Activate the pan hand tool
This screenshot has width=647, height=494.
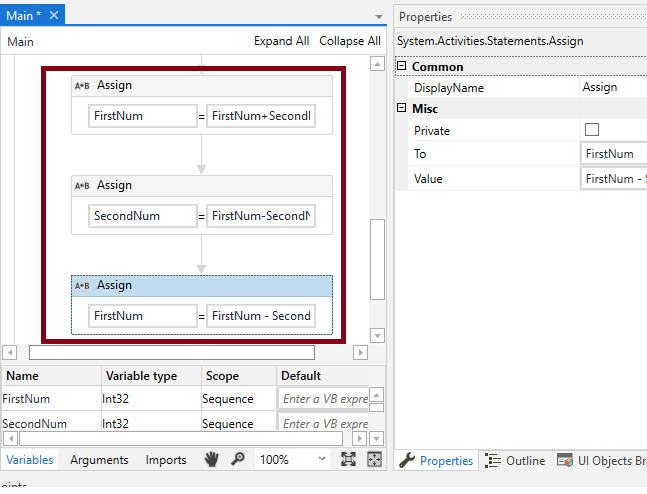[x=211, y=459]
